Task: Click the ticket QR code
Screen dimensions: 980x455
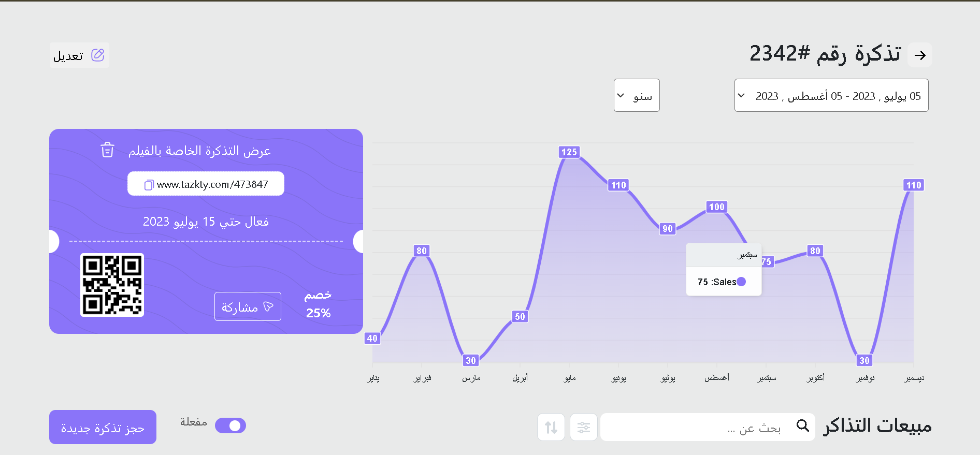Action: 112,285
